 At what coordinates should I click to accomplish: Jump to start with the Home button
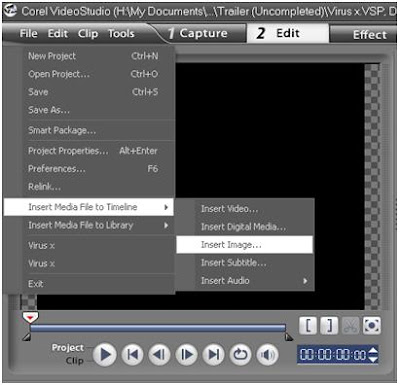tap(133, 354)
